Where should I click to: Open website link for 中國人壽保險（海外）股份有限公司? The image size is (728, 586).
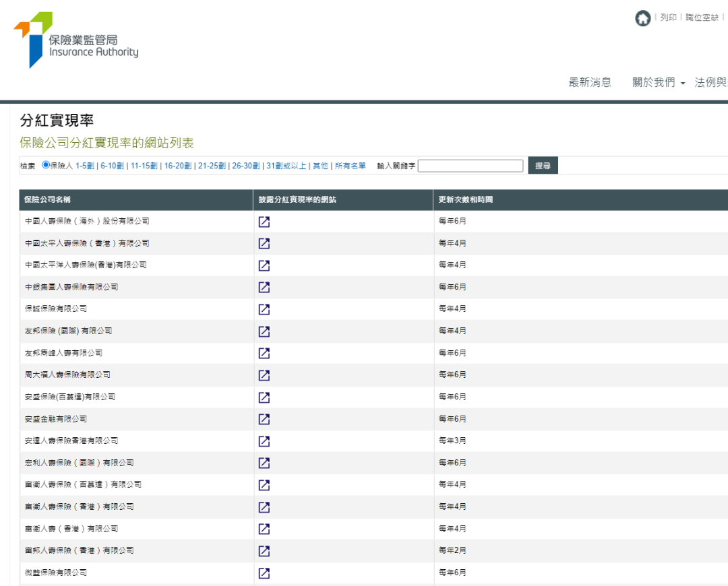pyautogui.click(x=264, y=222)
